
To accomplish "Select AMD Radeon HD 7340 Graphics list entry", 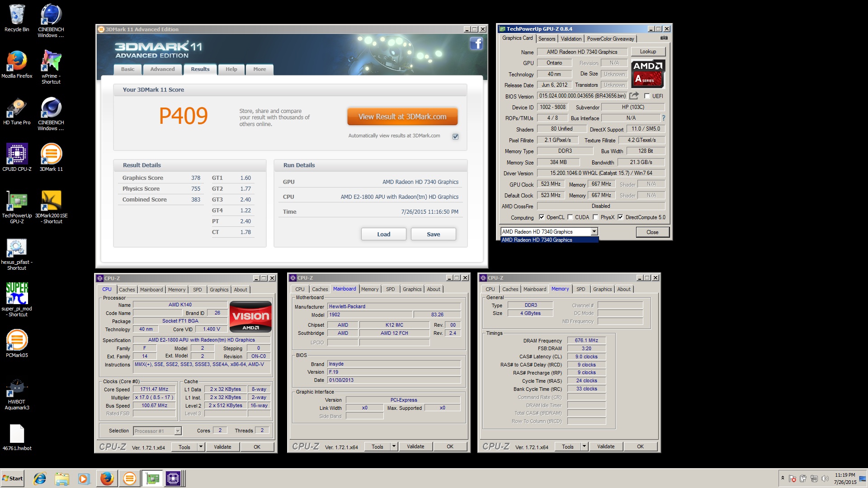I will (x=549, y=240).
